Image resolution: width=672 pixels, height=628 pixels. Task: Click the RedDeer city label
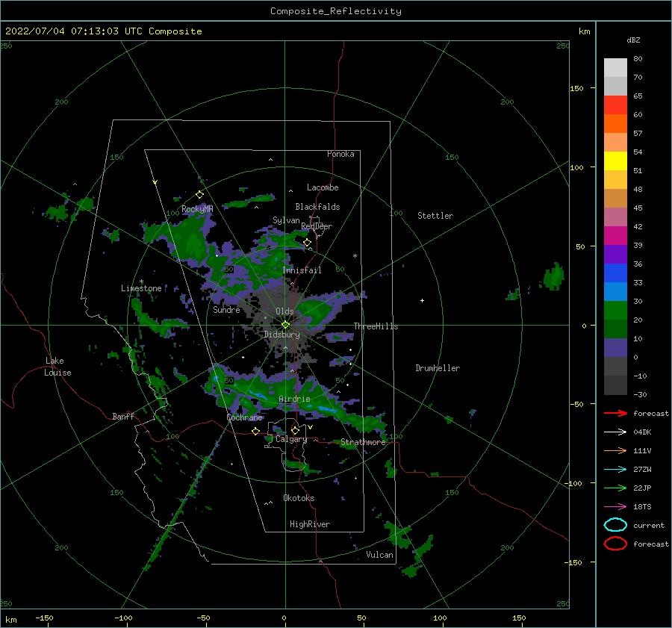317,226
